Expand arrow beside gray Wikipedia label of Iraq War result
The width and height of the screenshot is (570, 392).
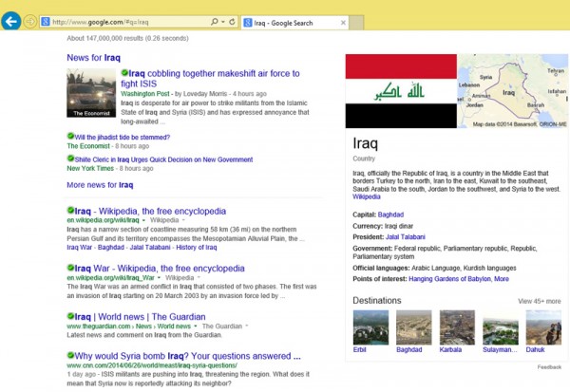tap(199, 277)
